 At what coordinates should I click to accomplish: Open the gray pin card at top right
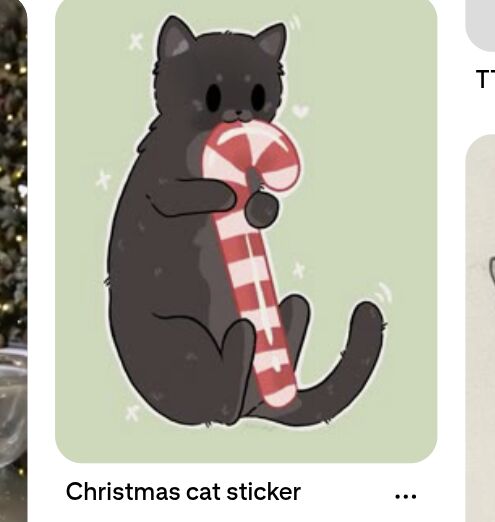[x=480, y=25]
